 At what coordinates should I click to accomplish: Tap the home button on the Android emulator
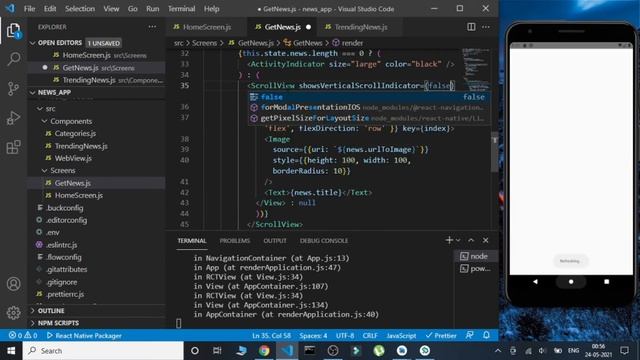[571, 282]
